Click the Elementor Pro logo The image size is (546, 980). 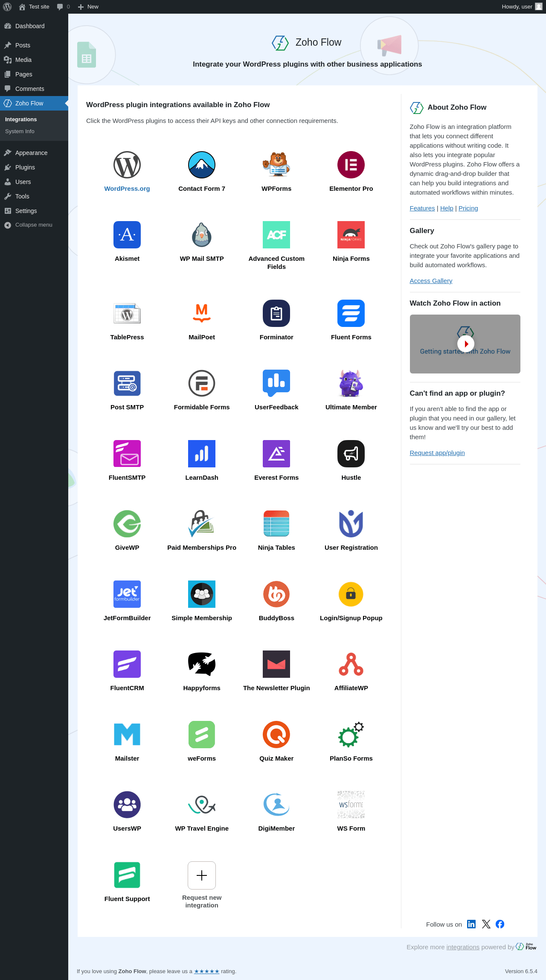[x=351, y=165]
